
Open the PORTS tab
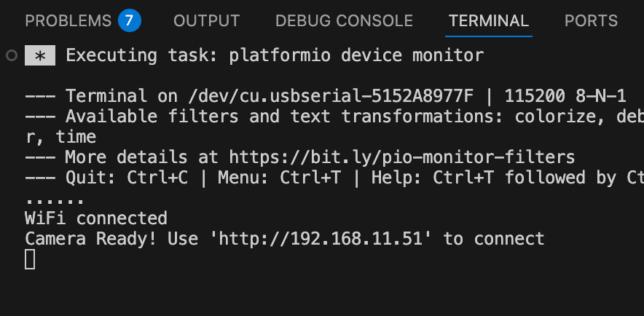[591, 20]
